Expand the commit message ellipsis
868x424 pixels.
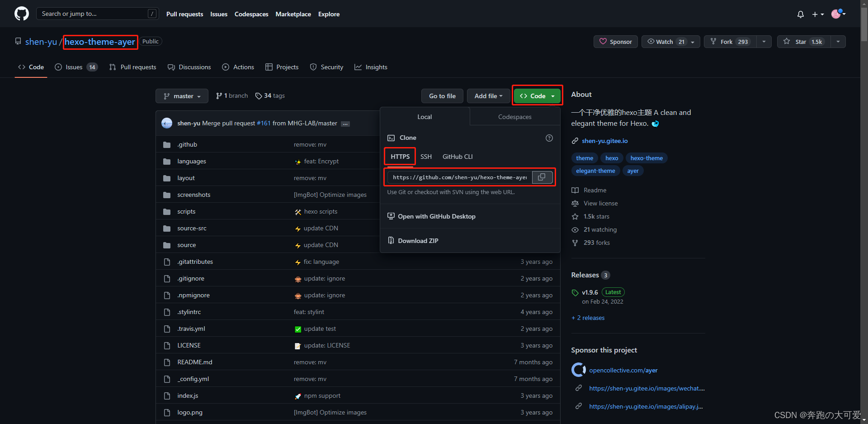click(345, 124)
